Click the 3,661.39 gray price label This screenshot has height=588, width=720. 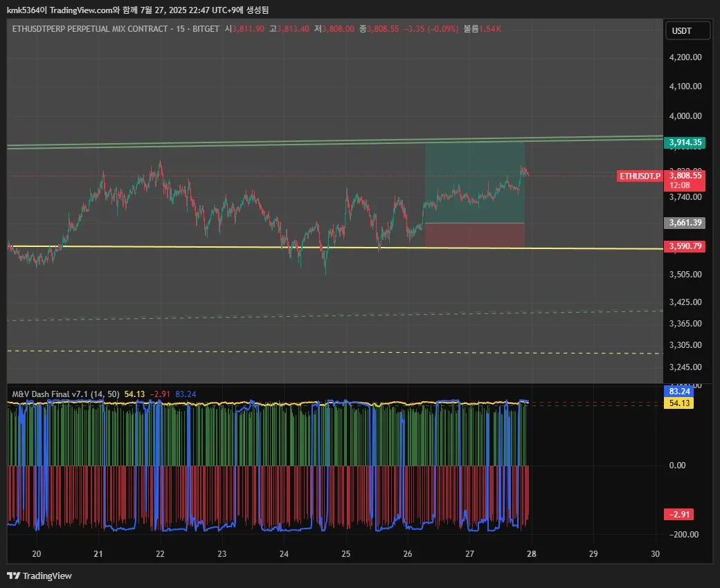685,223
